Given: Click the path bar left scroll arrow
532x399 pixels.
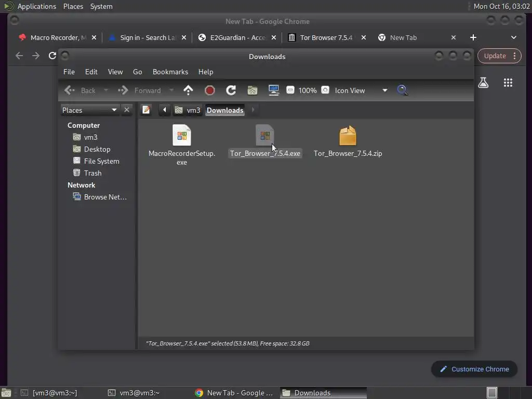Looking at the screenshot, I should pos(165,110).
